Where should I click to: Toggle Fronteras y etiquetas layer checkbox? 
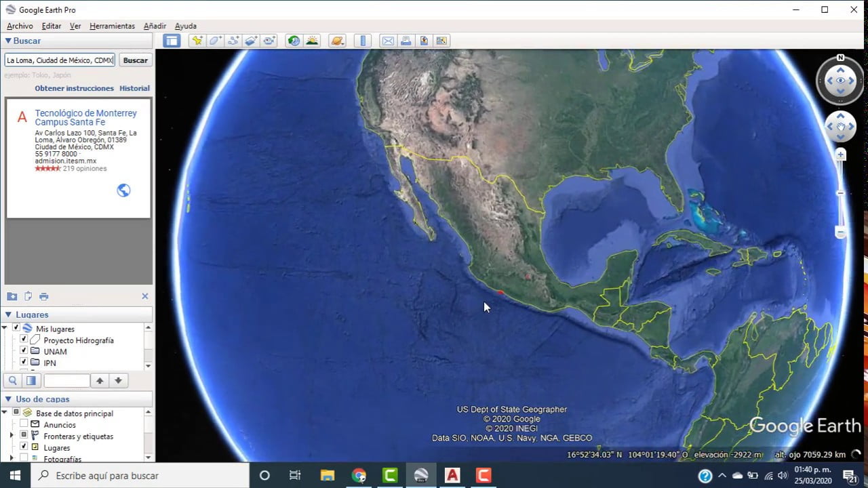(x=24, y=436)
